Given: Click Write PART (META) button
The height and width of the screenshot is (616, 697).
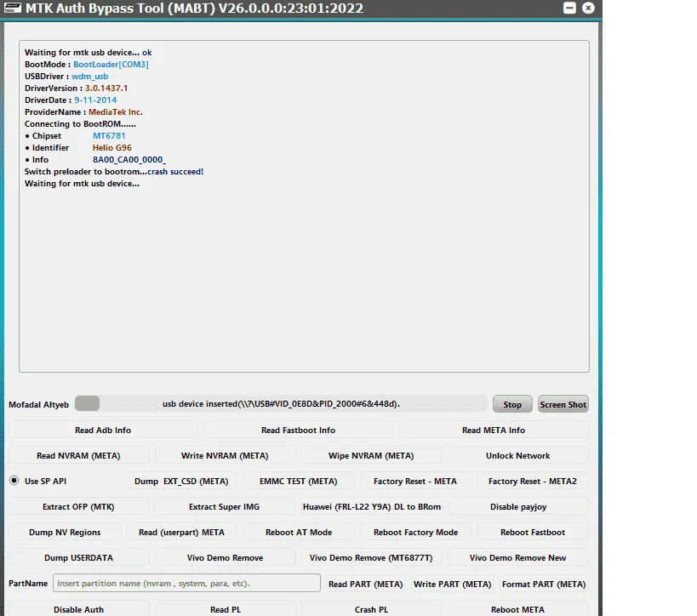Looking at the screenshot, I should coord(452,584).
